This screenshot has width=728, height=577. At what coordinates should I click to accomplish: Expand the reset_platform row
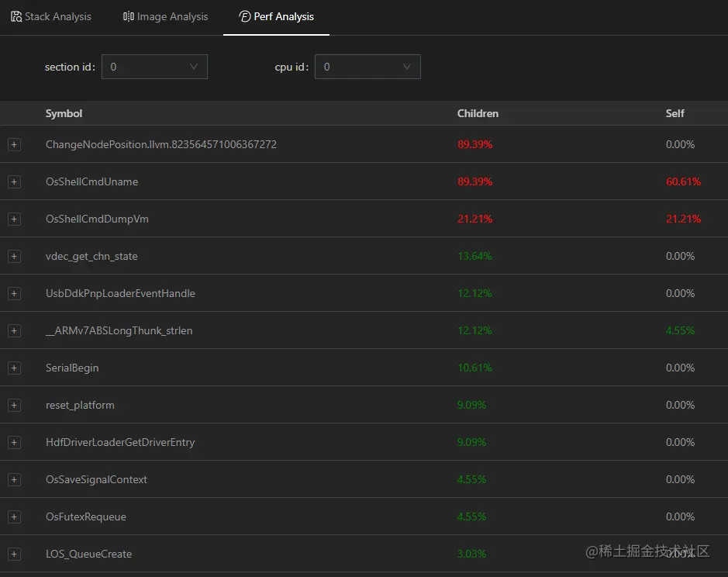pos(15,405)
